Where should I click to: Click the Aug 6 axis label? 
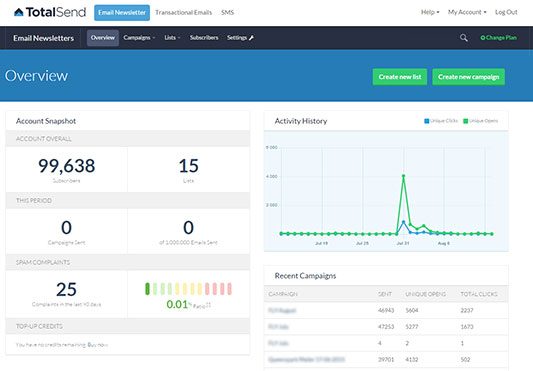444,243
